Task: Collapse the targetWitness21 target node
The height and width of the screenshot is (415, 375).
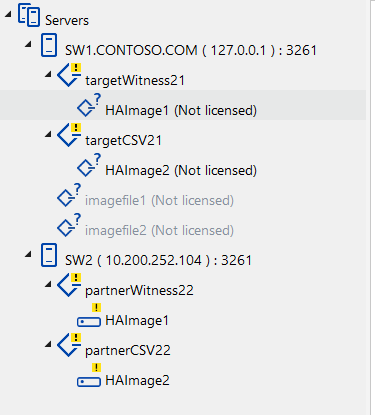Action: [48, 74]
